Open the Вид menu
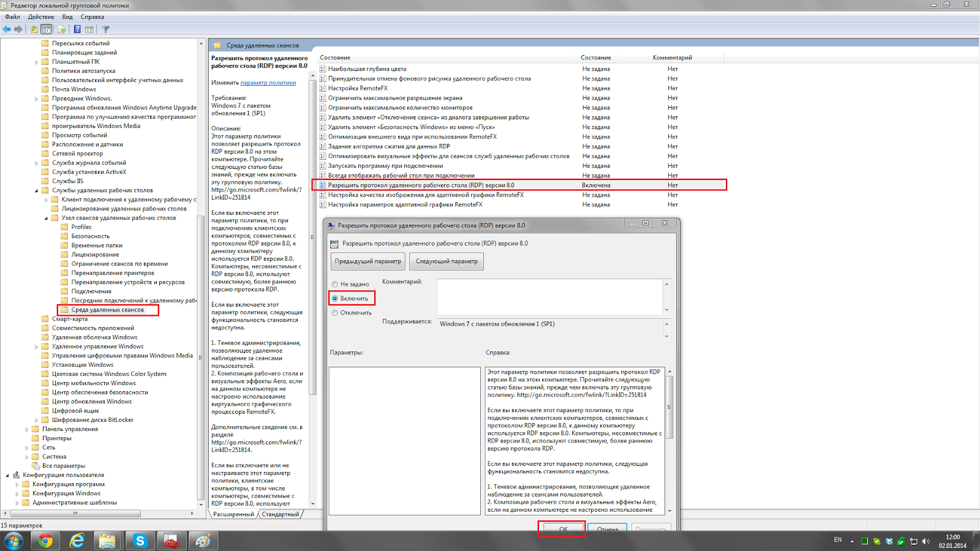Screen dimensions: 980x551 [x=67, y=17]
